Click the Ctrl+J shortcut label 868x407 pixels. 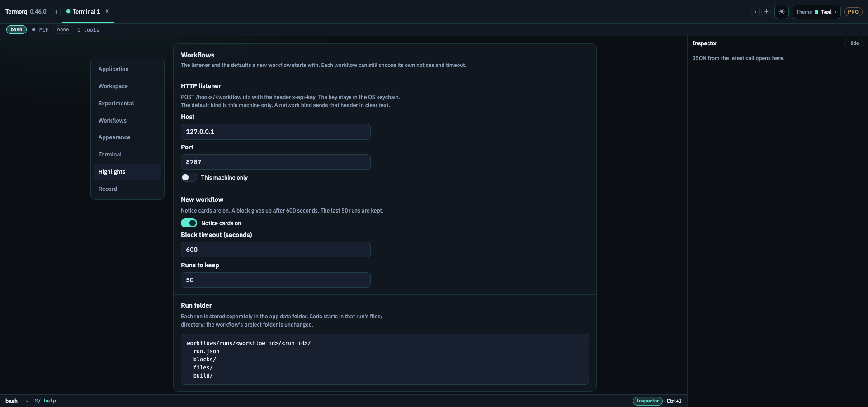pyautogui.click(x=674, y=401)
